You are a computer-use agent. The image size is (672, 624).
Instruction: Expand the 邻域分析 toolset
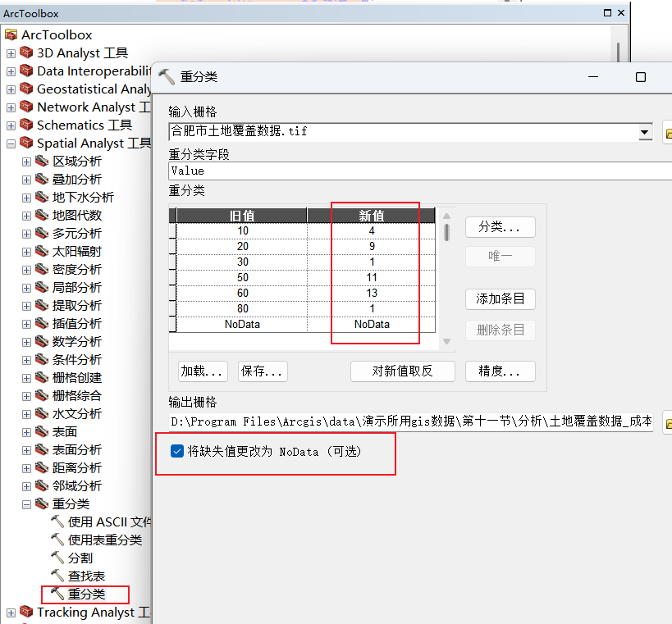pyautogui.click(x=26, y=486)
